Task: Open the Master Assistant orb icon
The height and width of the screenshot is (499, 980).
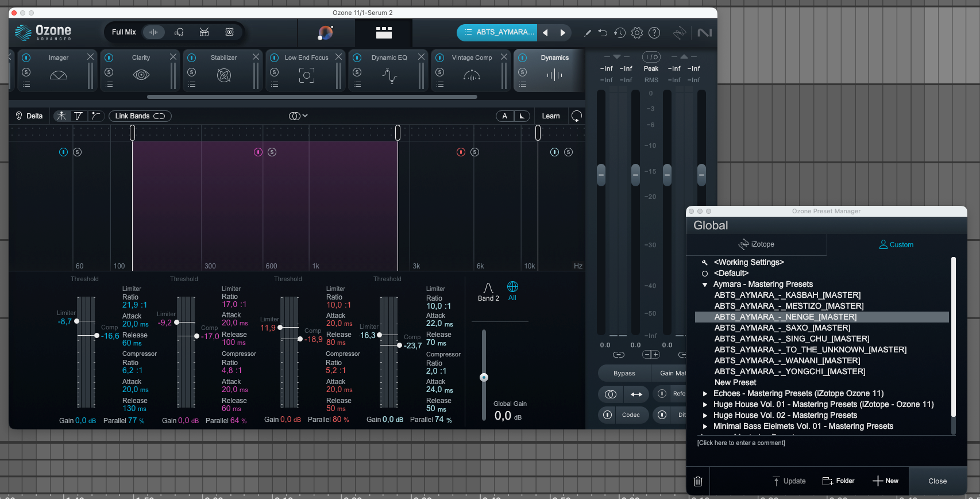Action: coord(325,33)
